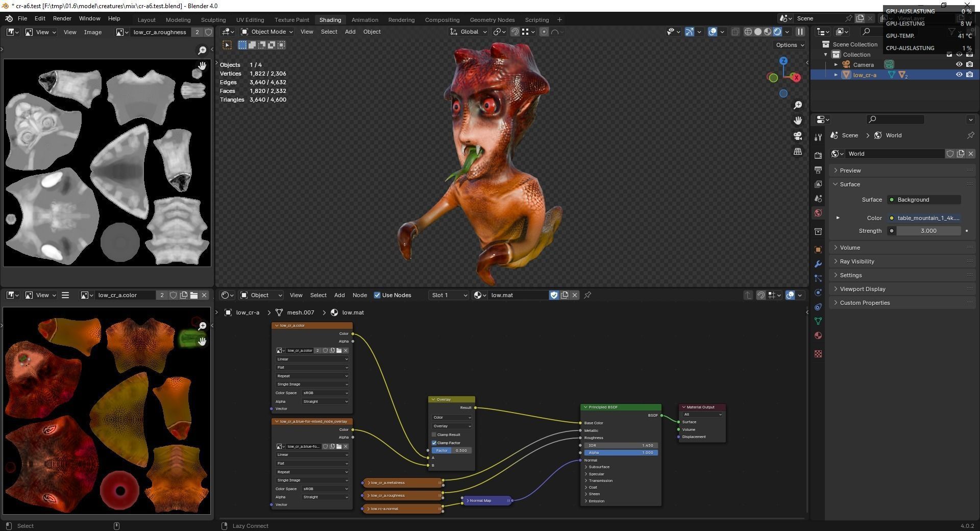
Task: Open the Render properties tab
Action: (x=818, y=155)
